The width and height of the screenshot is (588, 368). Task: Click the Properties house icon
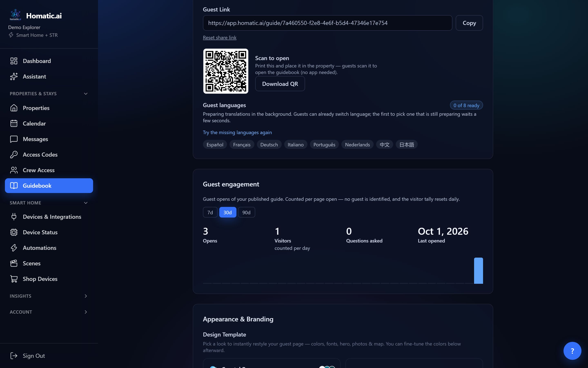point(14,108)
